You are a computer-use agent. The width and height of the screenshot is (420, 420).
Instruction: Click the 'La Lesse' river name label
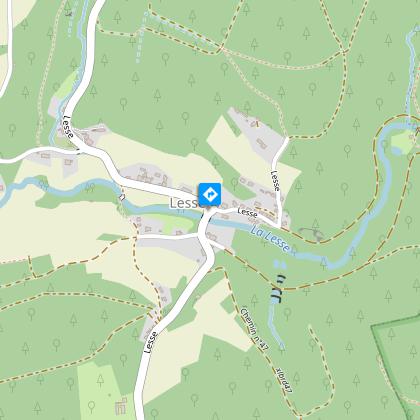(x=270, y=239)
